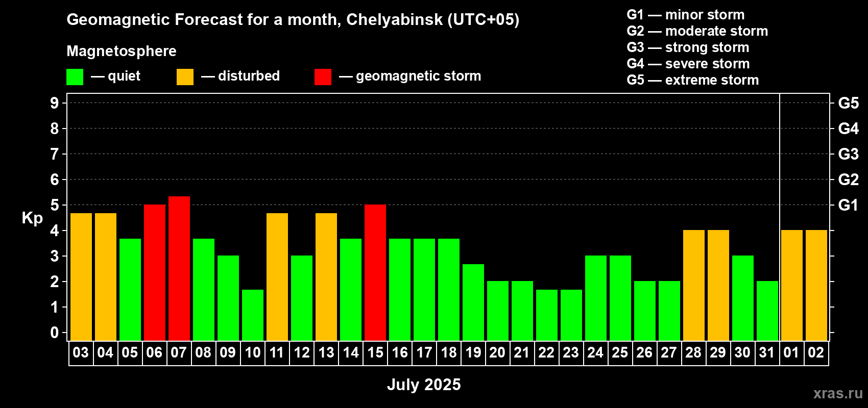Click the green quiet legend swatch
This screenshot has width=868, height=408.
[x=75, y=77]
